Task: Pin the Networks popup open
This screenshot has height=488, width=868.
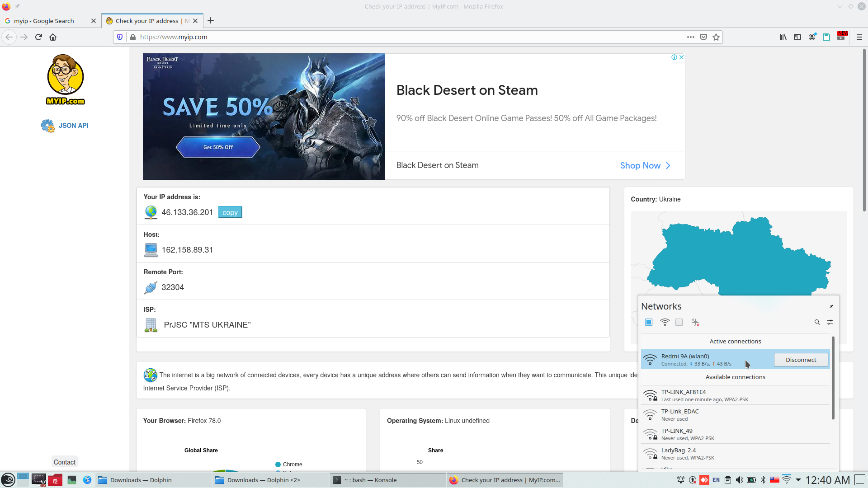Action: [x=831, y=306]
